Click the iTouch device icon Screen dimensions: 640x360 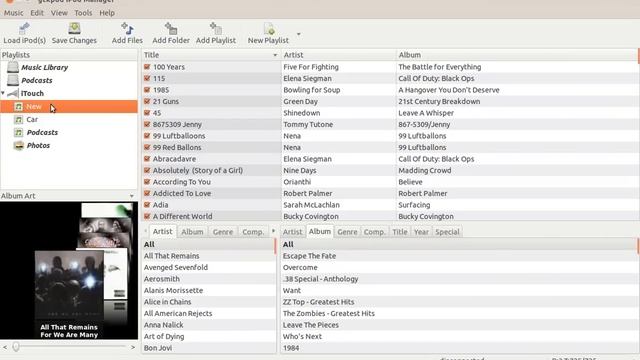pyautogui.click(x=13, y=93)
